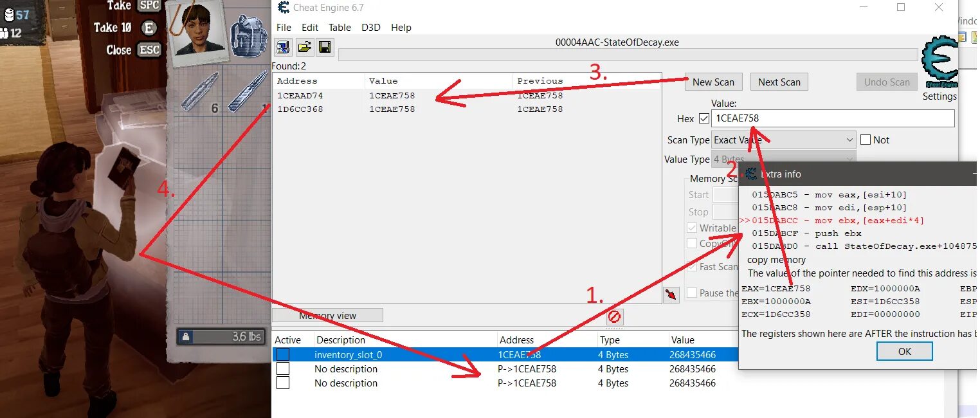Open the File menu
This screenshot has height=418, width=980.
[284, 28]
